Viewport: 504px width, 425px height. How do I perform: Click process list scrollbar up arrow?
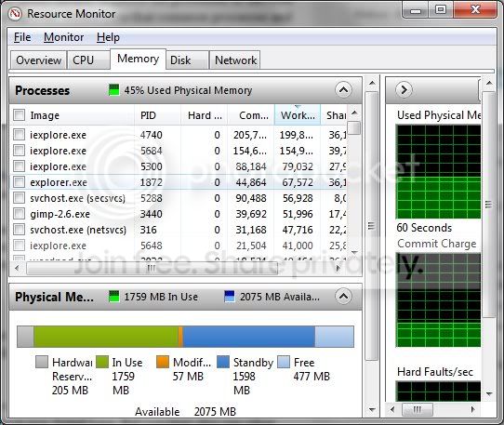pos(354,113)
